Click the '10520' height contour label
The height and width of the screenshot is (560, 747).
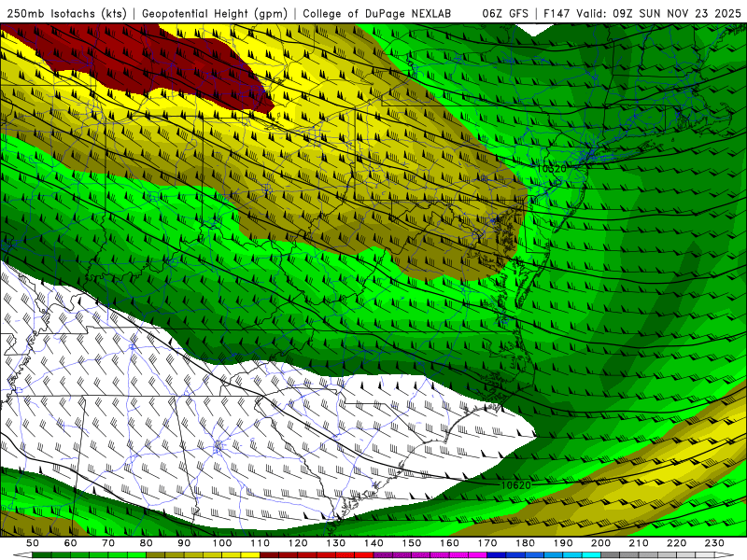[551, 169]
